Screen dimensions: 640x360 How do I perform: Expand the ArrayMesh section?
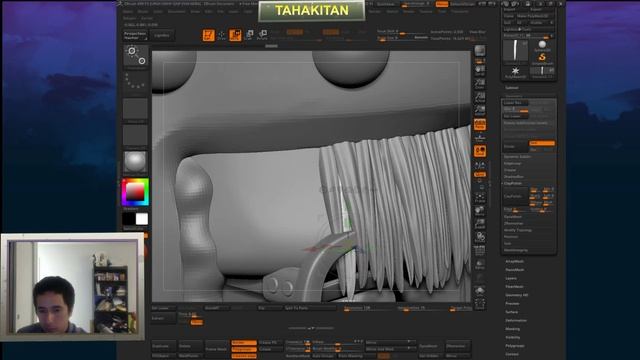[515, 261]
